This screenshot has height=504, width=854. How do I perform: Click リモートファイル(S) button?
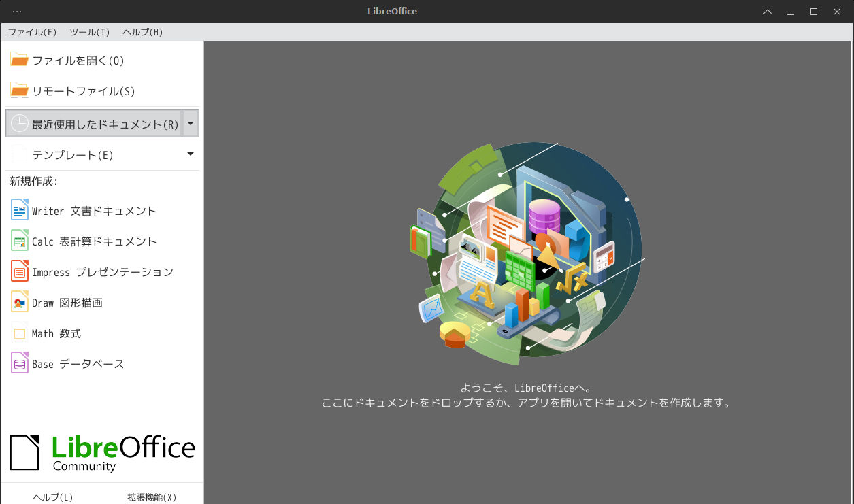[102, 90]
